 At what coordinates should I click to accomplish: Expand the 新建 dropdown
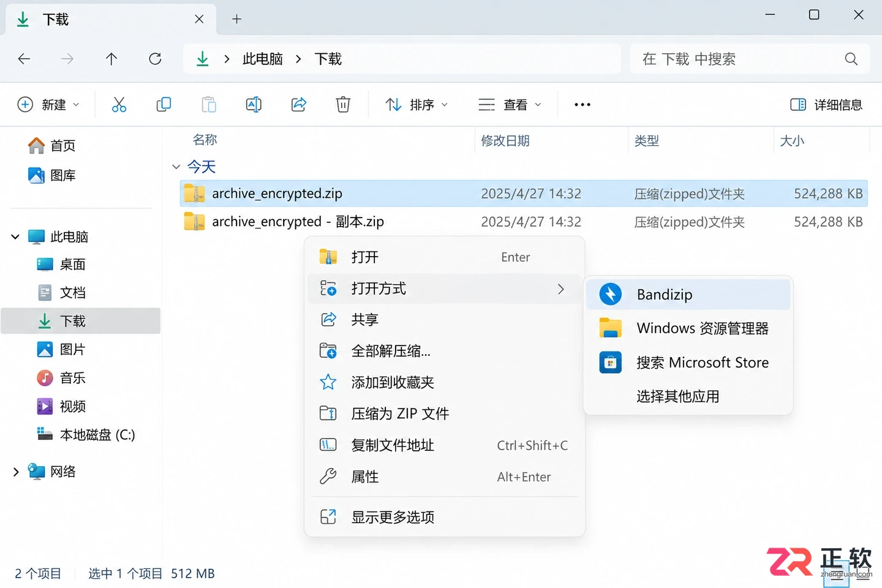click(48, 105)
